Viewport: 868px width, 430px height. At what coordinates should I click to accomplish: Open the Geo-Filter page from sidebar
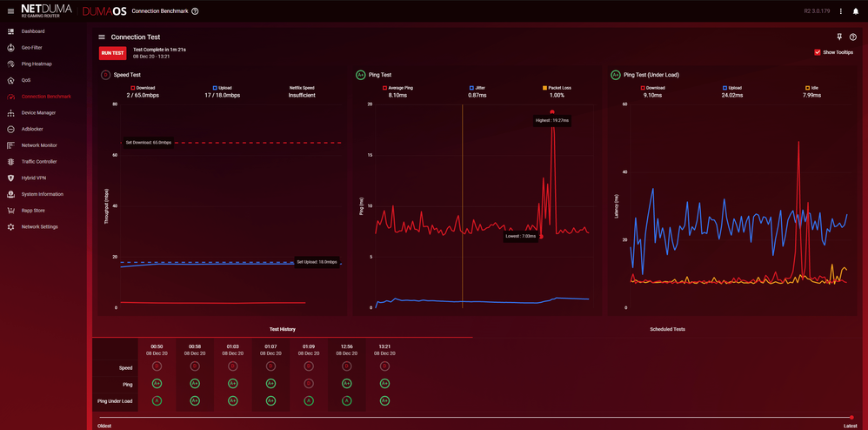[x=32, y=47]
